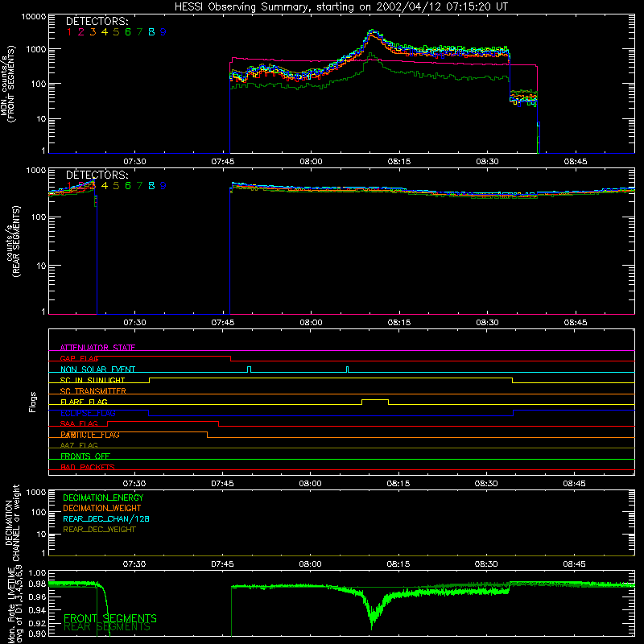Viewport: 644px width, 644px height.
Task: Select detector 9 in the front segments legend
Action: tap(163, 32)
